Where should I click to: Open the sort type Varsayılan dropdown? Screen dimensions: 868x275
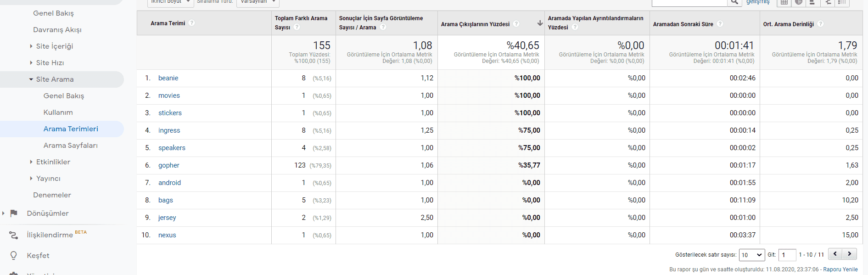pyautogui.click(x=258, y=2)
